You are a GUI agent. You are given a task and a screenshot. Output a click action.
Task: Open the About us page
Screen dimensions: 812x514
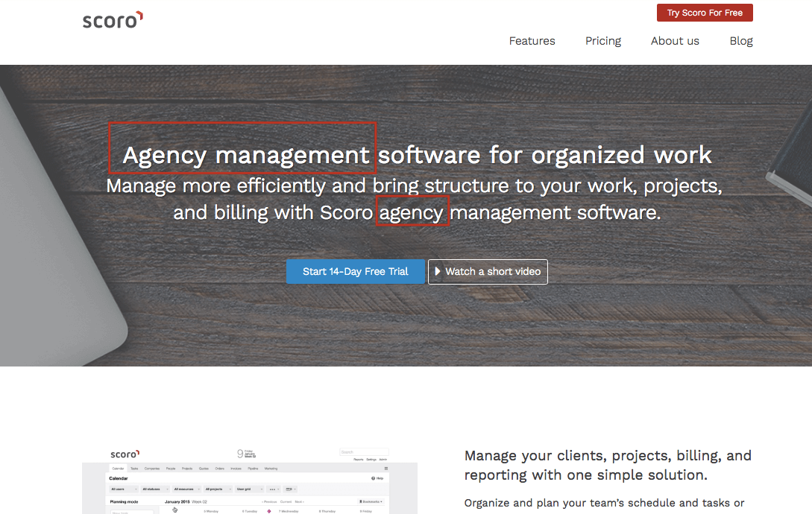point(675,41)
